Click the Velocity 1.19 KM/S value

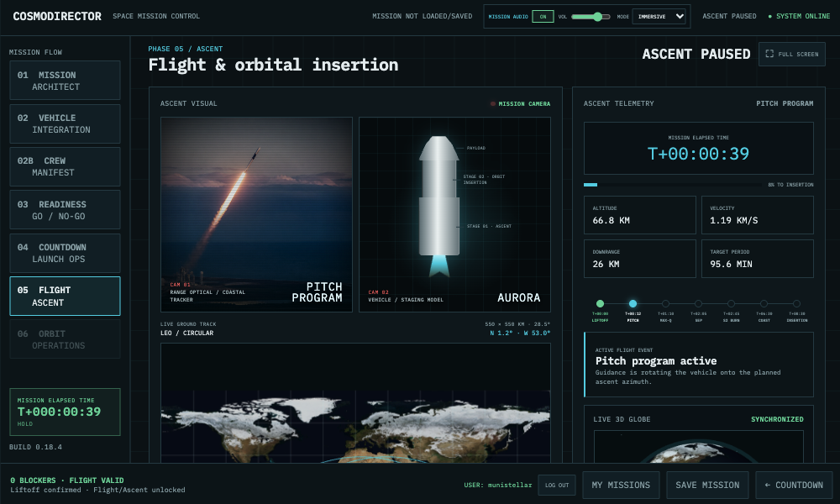click(x=734, y=221)
